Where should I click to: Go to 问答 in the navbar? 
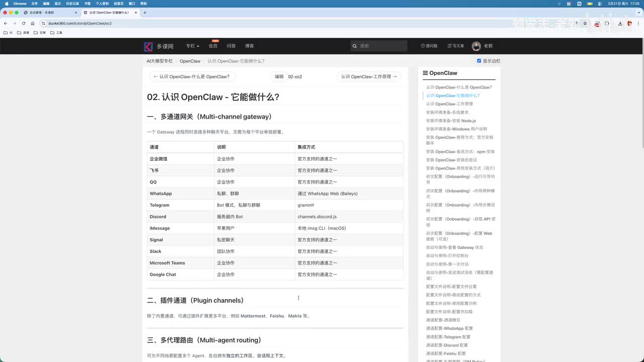(231, 46)
